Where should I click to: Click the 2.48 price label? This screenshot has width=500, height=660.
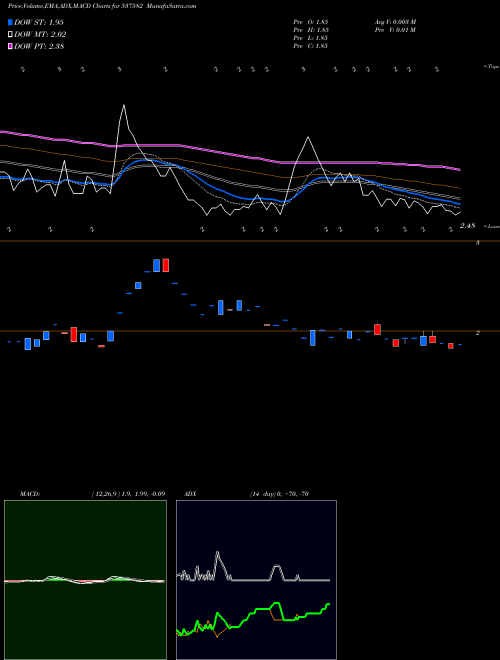pos(468,226)
